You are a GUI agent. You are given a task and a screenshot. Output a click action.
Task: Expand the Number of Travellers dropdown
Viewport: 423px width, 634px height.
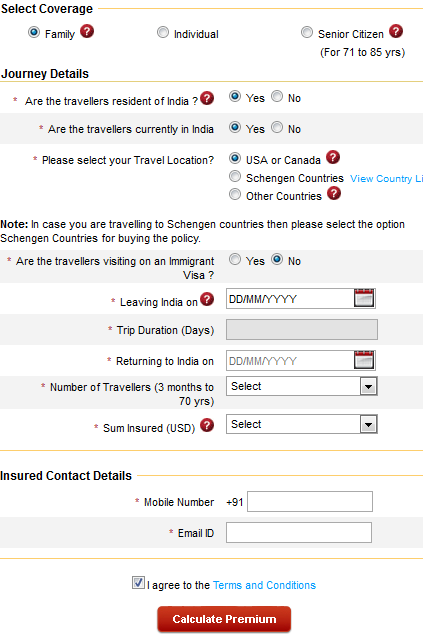302,387
